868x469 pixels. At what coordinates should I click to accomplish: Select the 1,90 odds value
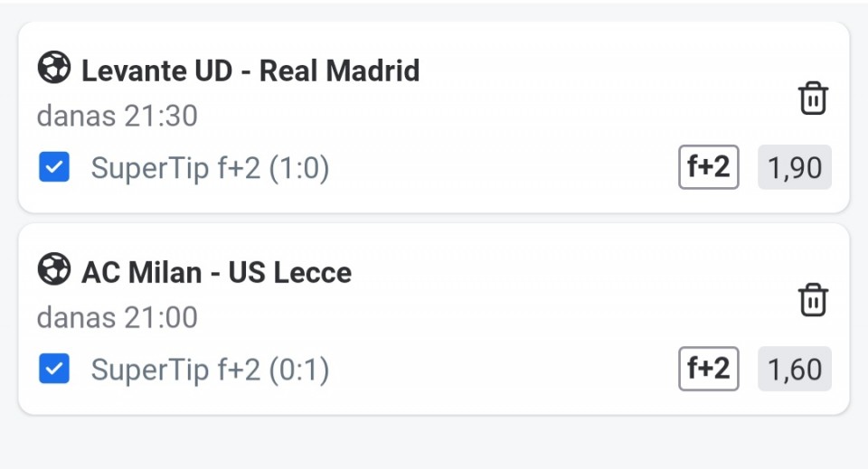pyautogui.click(x=794, y=167)
